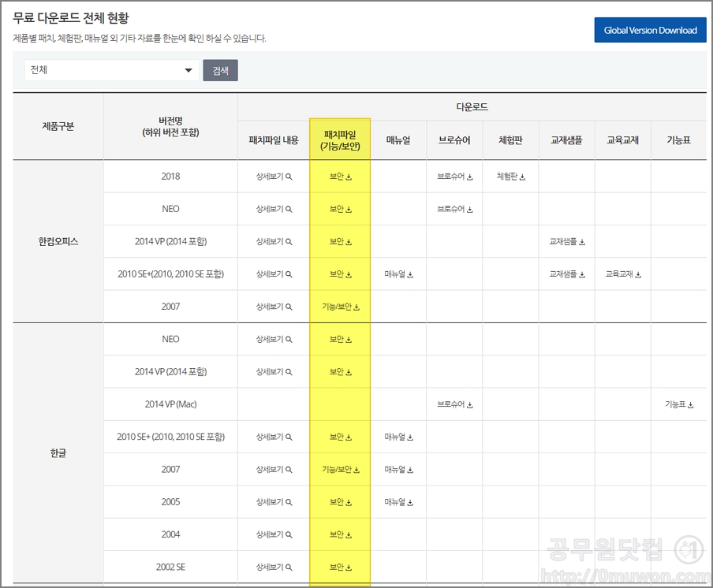
Task: View 상세보기 details for 한글 2002 SE
Action: tap(274, 567)
